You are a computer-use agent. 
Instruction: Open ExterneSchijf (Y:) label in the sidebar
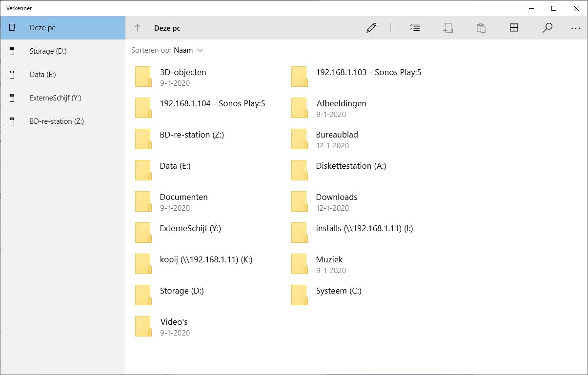56,98
